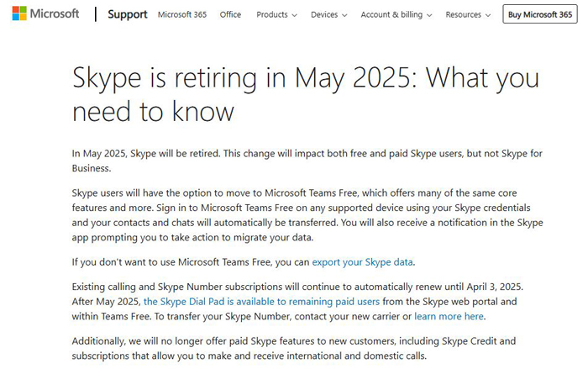Click the Microsoft four-square logo icon

[19, 13]
